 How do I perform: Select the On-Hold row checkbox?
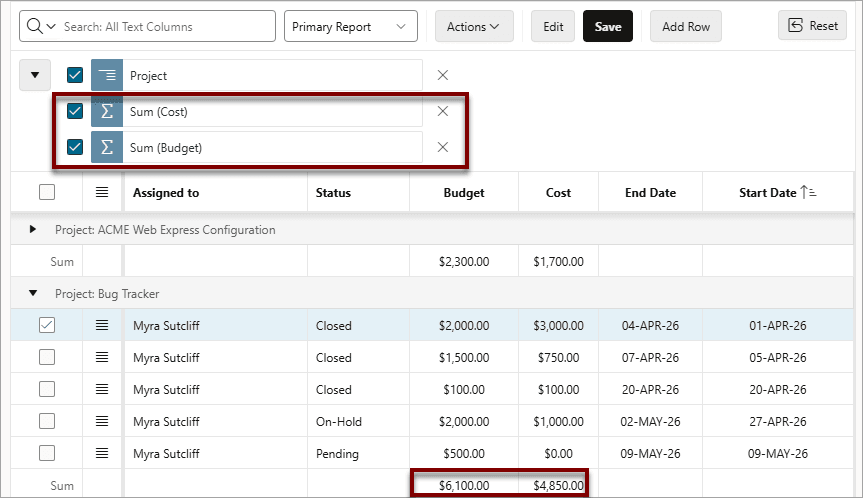(47, 422)
